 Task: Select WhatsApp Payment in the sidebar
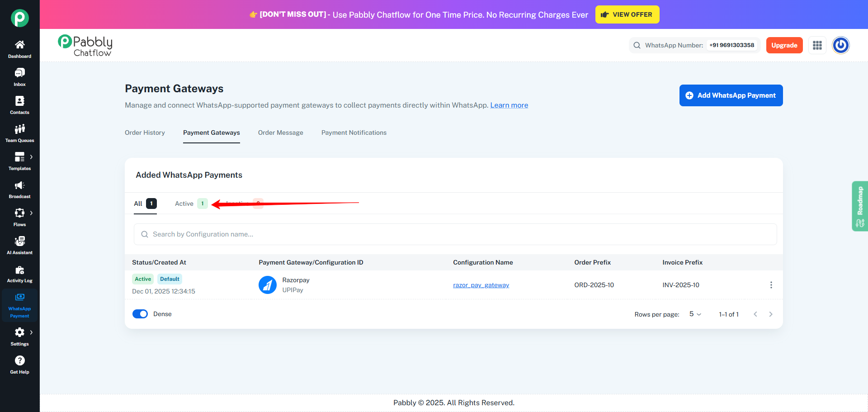point(19,305)
